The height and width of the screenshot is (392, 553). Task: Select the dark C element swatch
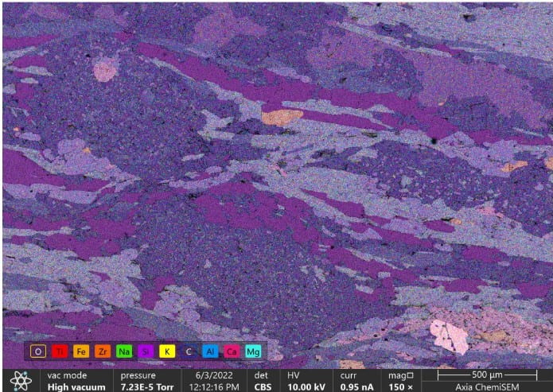189,351
